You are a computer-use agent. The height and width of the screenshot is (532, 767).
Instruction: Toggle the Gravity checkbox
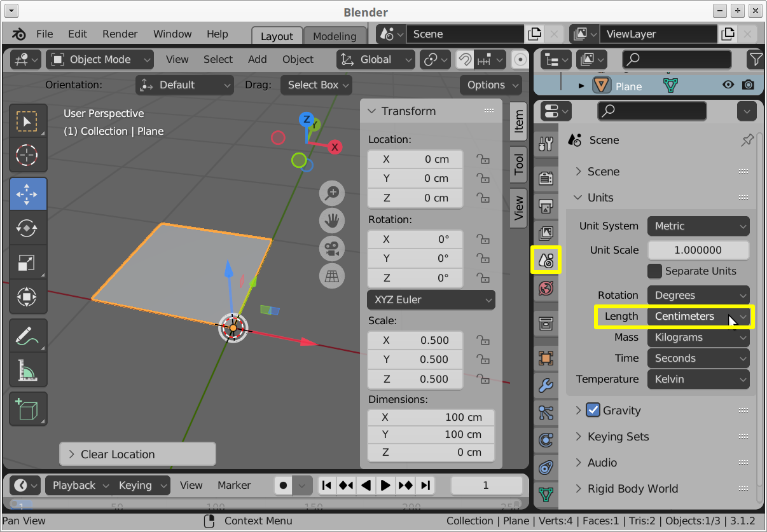click(x=593, y=410)
